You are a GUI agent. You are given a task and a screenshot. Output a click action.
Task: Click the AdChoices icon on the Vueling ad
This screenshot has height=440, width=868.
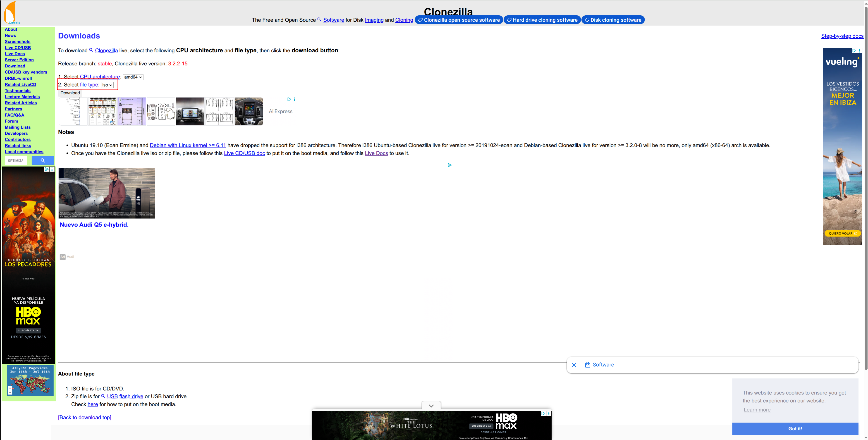854,50
